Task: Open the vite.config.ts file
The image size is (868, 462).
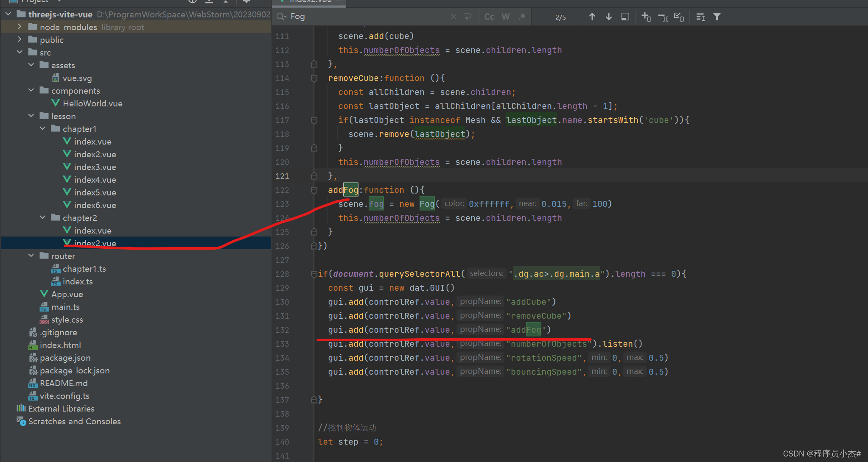Action: tap(64, 396)
